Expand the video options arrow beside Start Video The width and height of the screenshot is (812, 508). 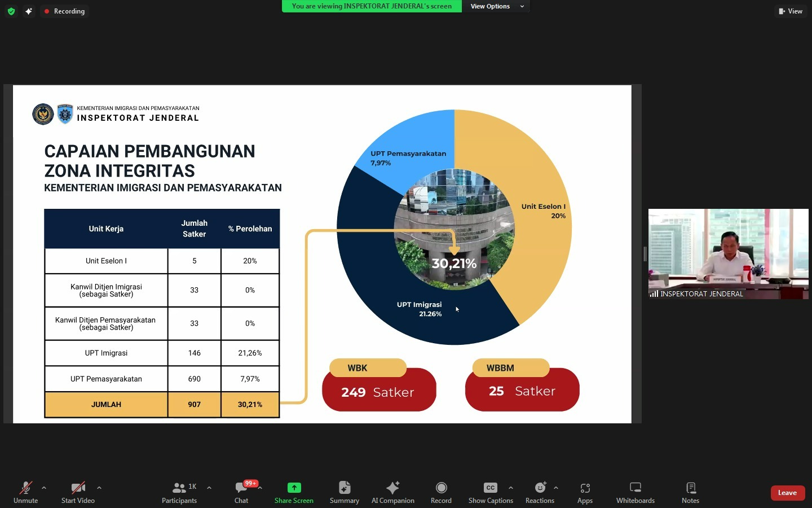click(x=99, y=488)
